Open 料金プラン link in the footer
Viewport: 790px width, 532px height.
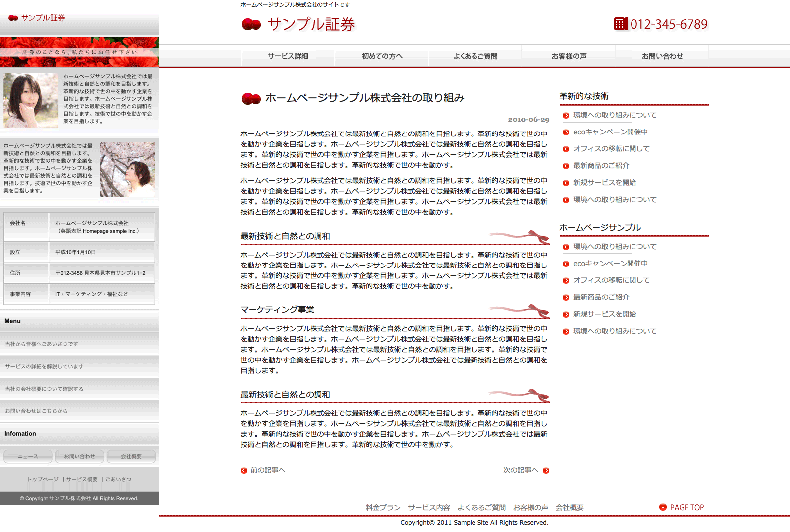(x=383, y=508)
